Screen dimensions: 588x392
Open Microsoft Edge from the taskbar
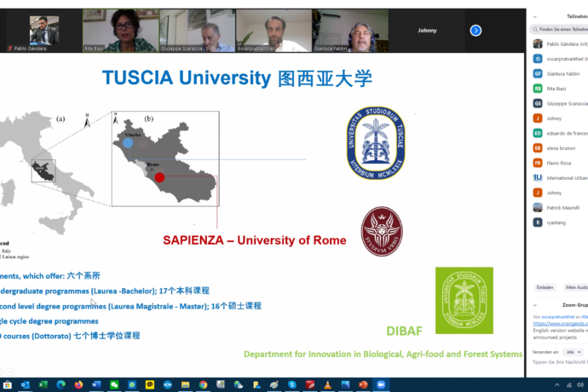[61, 385]
